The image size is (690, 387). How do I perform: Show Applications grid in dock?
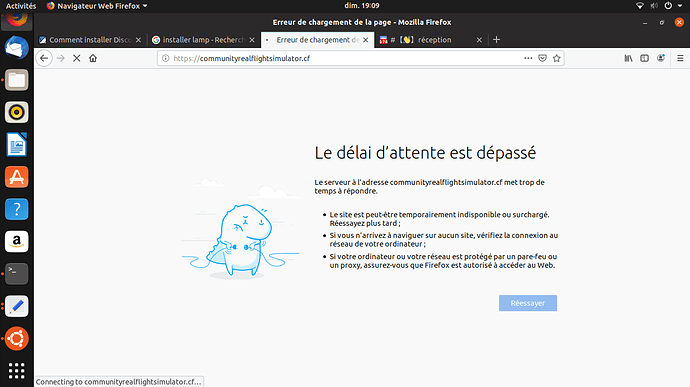(17, 371)
